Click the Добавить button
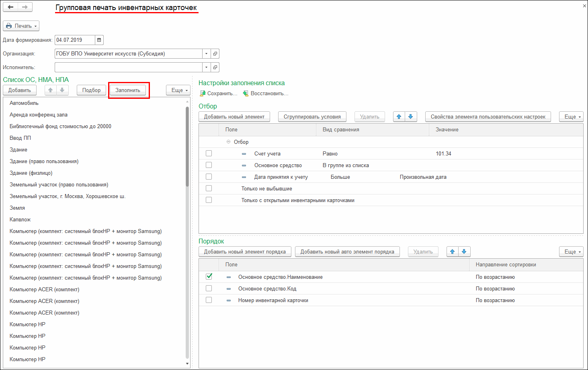The height and width of the screenshot is (370, 588). [20, 90]
